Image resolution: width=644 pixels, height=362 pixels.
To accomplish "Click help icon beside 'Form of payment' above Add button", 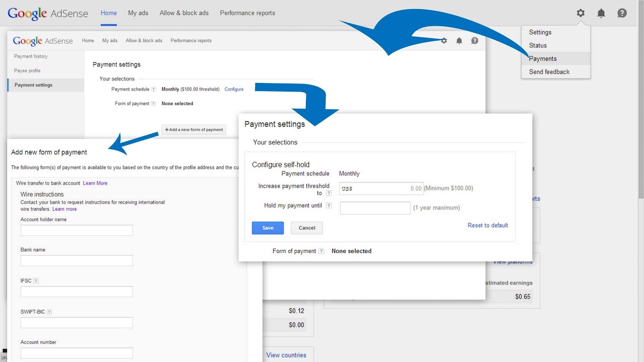I will click(x=153, y=104).
